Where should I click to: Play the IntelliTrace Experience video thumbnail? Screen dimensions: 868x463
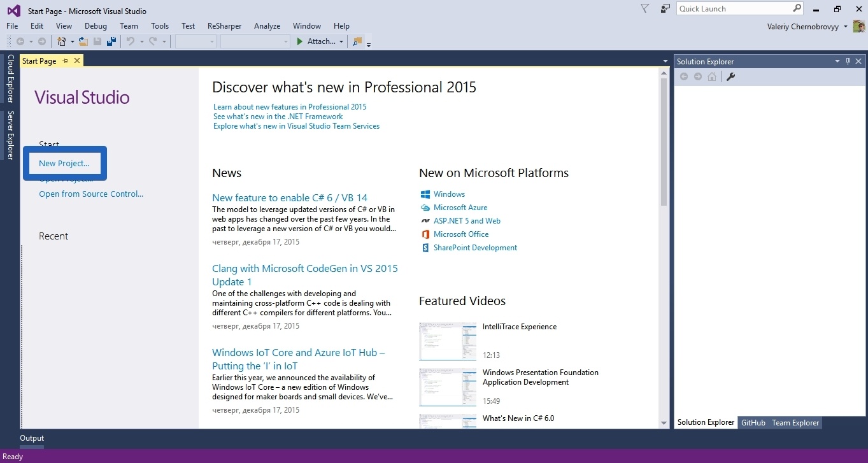coord(448,341)
